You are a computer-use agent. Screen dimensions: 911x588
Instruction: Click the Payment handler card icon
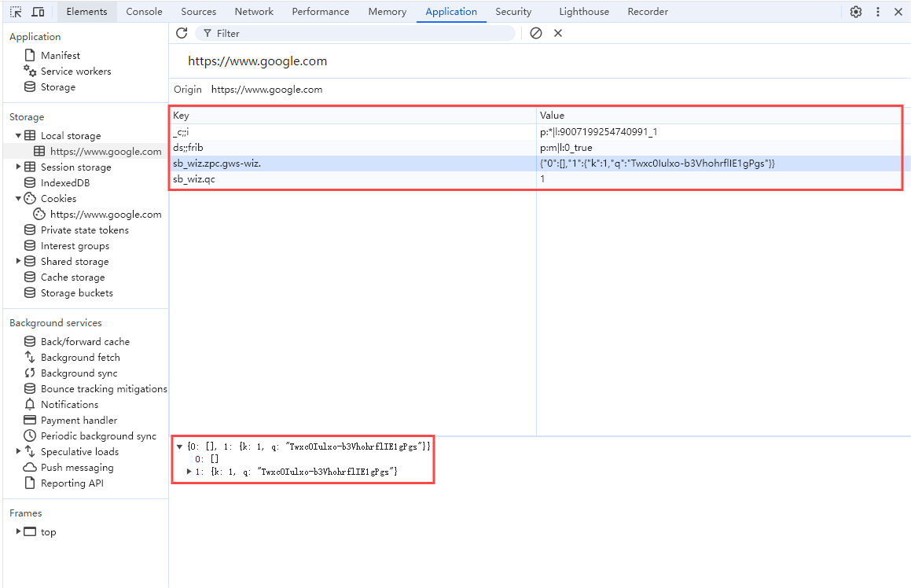click(30, 420)
